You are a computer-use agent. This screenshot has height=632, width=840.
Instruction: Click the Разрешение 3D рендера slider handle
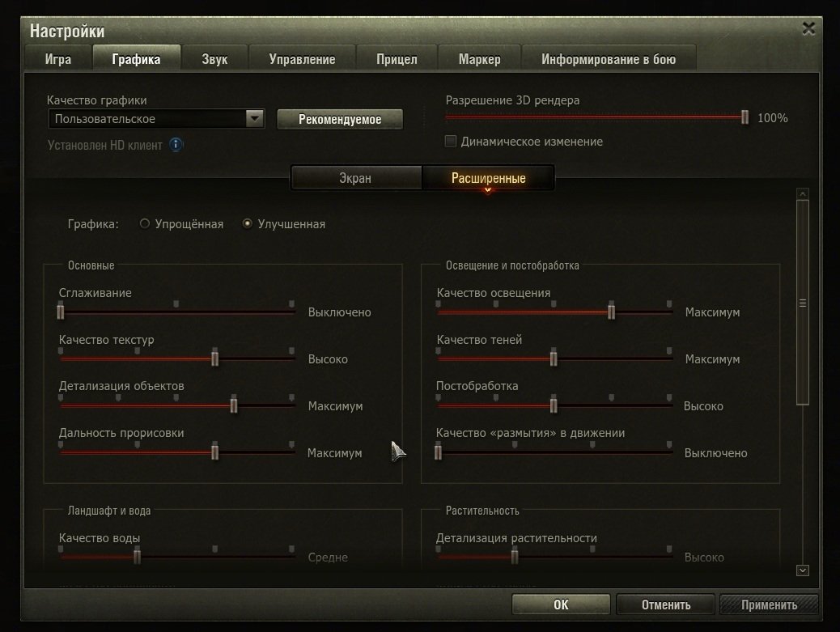(745, 117)
